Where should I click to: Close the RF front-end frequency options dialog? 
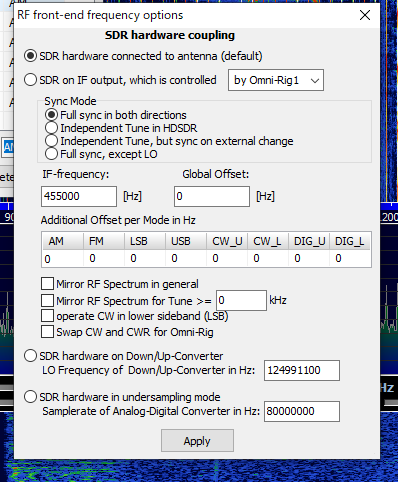pos(365,15)
